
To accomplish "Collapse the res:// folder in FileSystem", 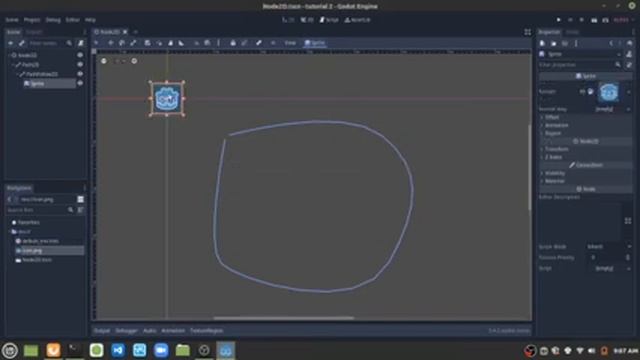I will pyautogui.click(x=10, y=231).
